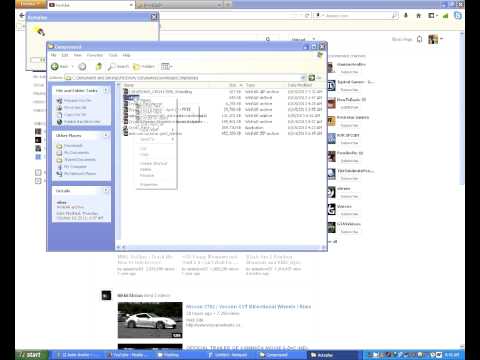Open the white sports car video thumbnail
This screenshot has height=360, width=480.
coord(150,320)
